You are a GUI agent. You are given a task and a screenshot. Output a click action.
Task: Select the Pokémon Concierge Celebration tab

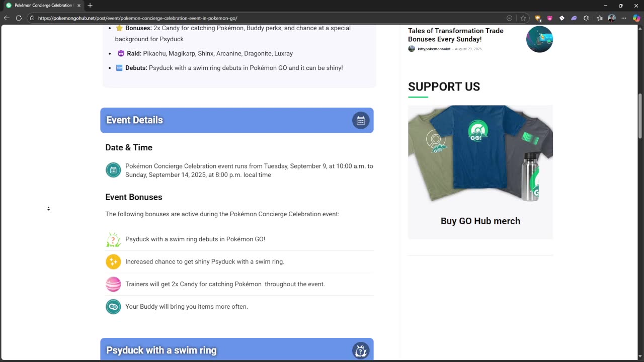coord(43,6)
